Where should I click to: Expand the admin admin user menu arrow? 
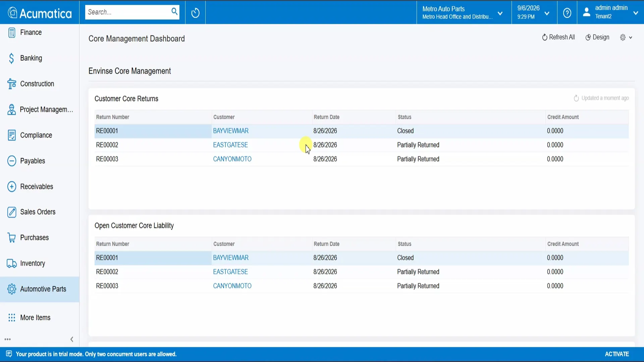pyautogui.click(x=635, y=13)
